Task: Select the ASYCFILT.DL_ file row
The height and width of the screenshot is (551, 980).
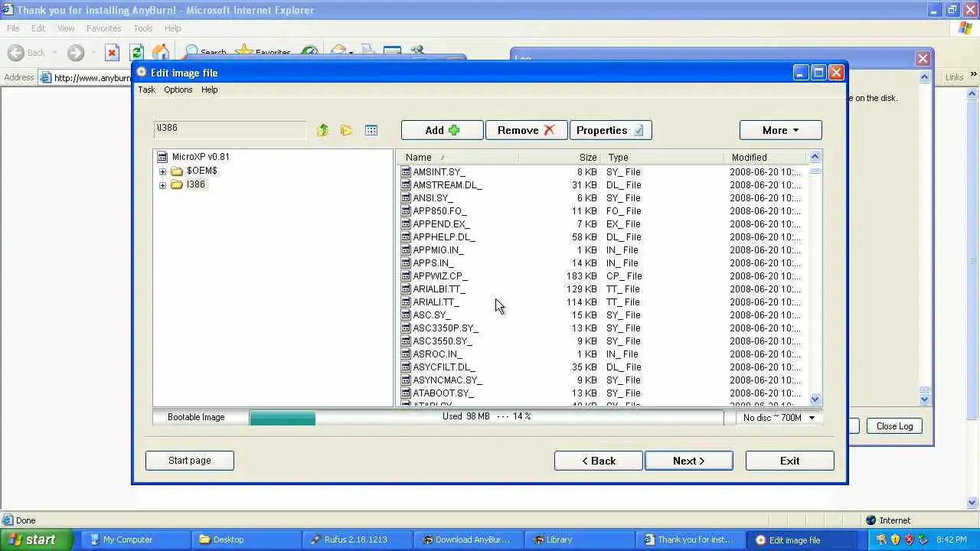Action: (x=602, y=367)
